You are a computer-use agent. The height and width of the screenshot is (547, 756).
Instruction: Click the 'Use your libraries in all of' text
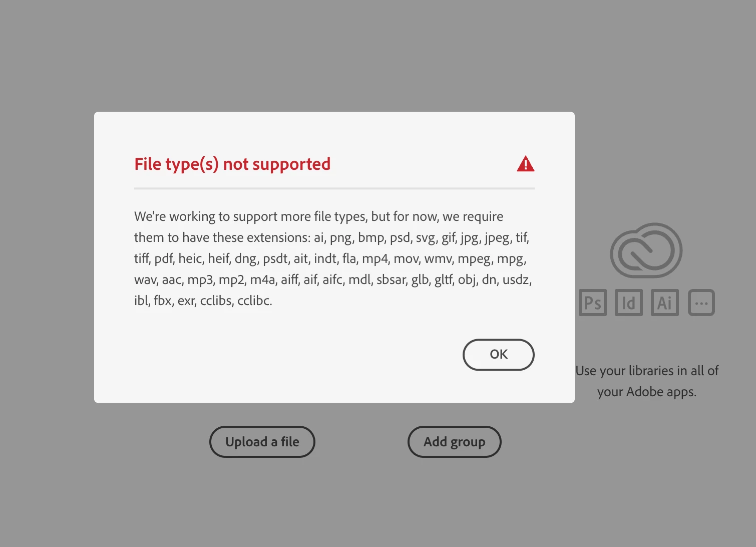point(647,371)
